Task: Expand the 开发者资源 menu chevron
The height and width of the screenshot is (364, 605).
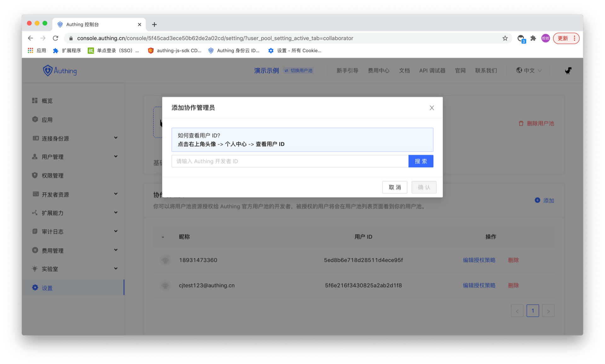Action: click(x=116, y=194)
